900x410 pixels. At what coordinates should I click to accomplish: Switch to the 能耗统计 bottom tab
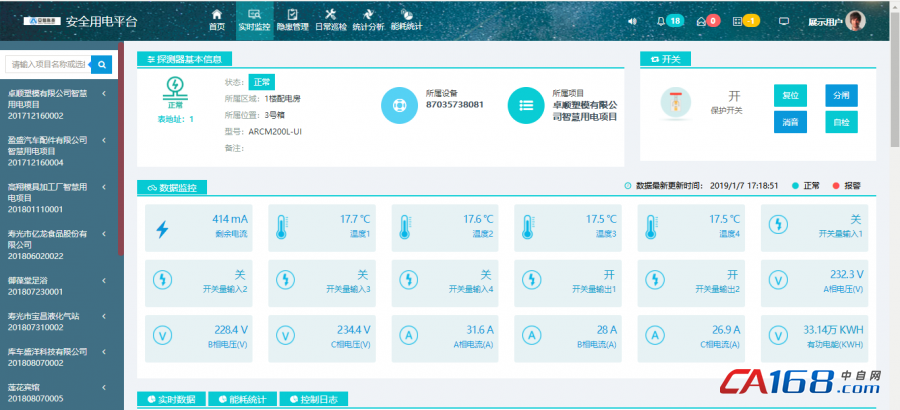coord(242,399)
